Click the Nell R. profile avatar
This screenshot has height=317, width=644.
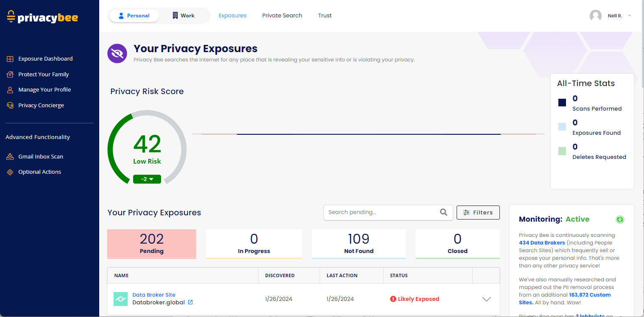(x=595, y=16)
